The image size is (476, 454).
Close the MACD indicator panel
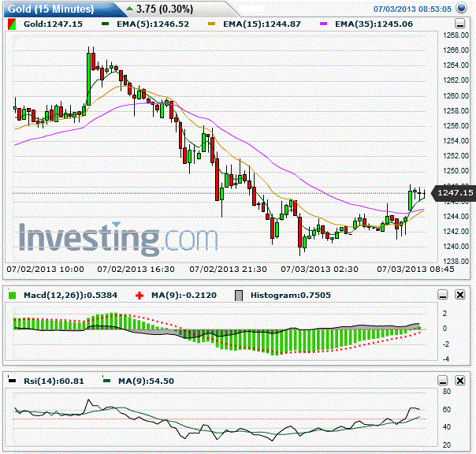[460, 295]
